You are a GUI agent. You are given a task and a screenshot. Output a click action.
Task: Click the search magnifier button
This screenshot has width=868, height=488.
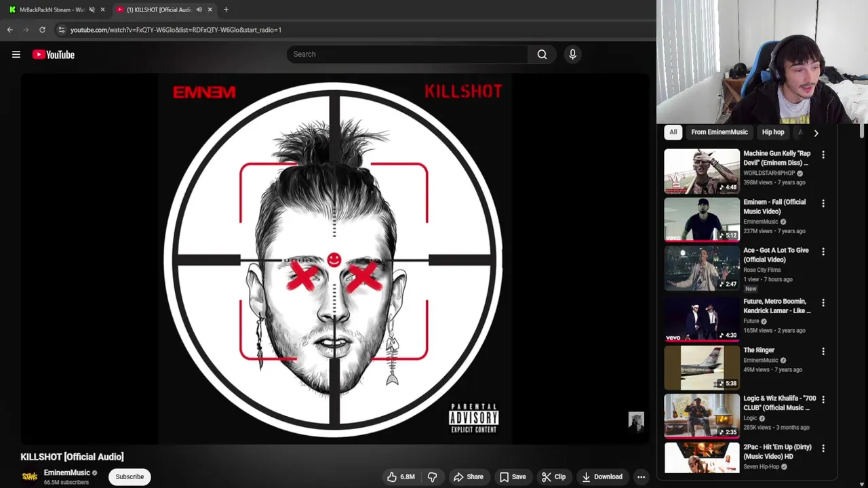pos(542,54)
